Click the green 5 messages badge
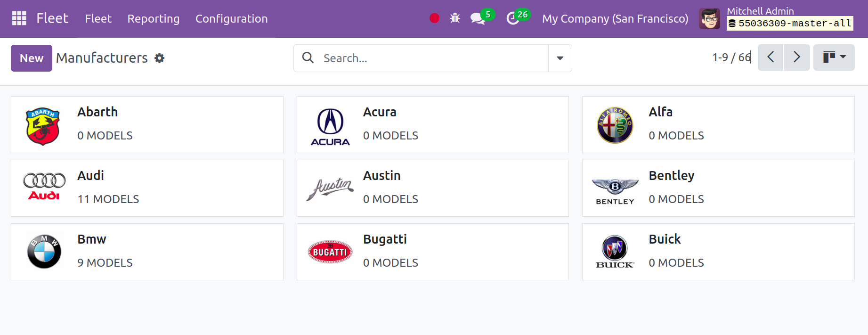Image resolution: width=868 pixels, height=335 pixels. pos(488,15)
